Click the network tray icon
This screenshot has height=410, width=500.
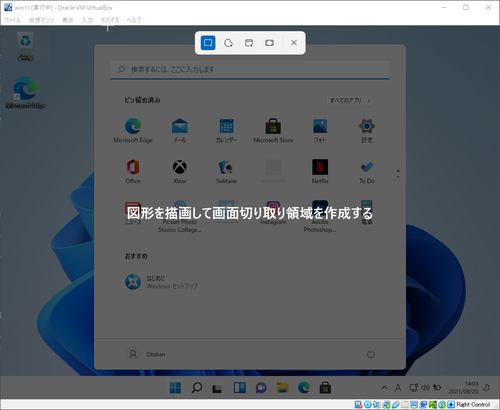tap(413, 388)
